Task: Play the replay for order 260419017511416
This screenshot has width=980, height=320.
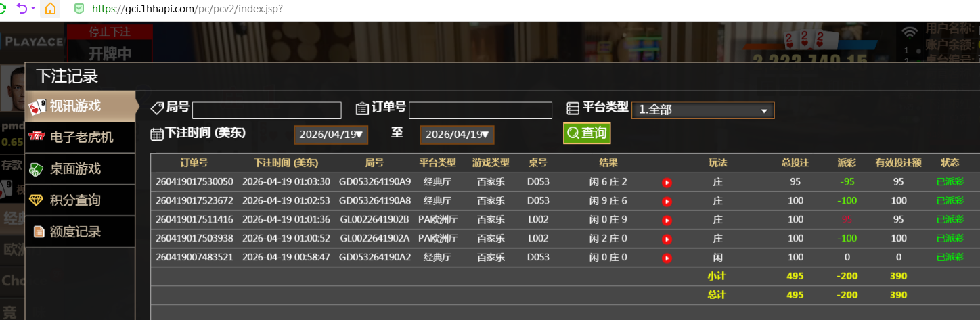Action: tap(667, 220)
